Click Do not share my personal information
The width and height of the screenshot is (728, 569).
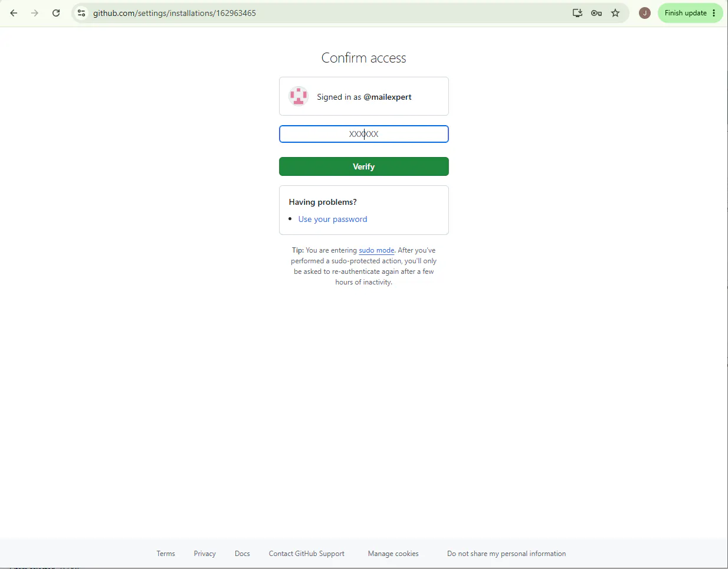[x=506, y=554]
